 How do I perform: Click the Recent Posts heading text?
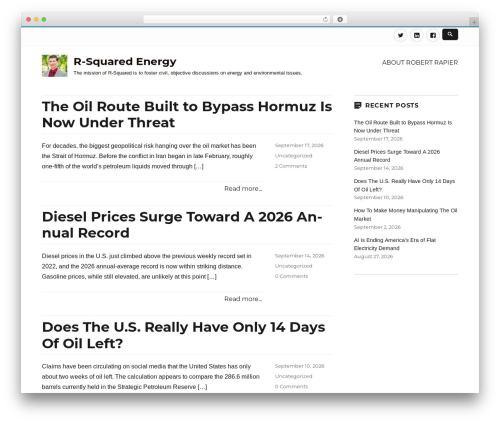(x=392, y=105)
